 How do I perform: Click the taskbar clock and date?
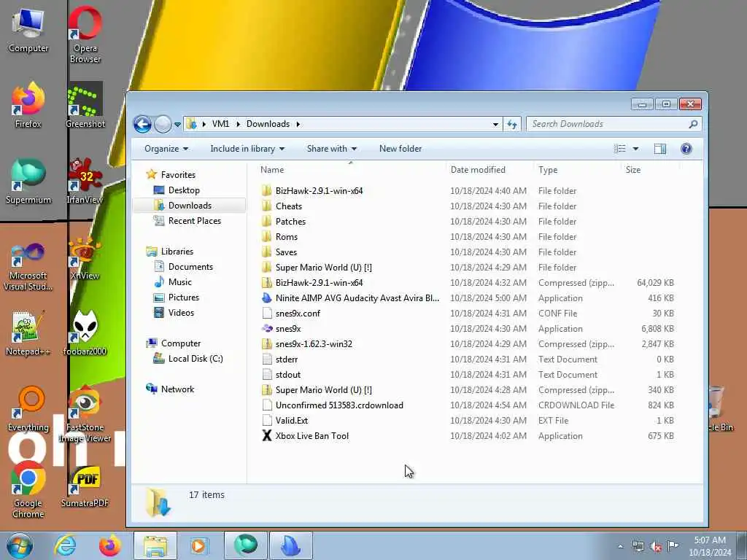point(710,547)
